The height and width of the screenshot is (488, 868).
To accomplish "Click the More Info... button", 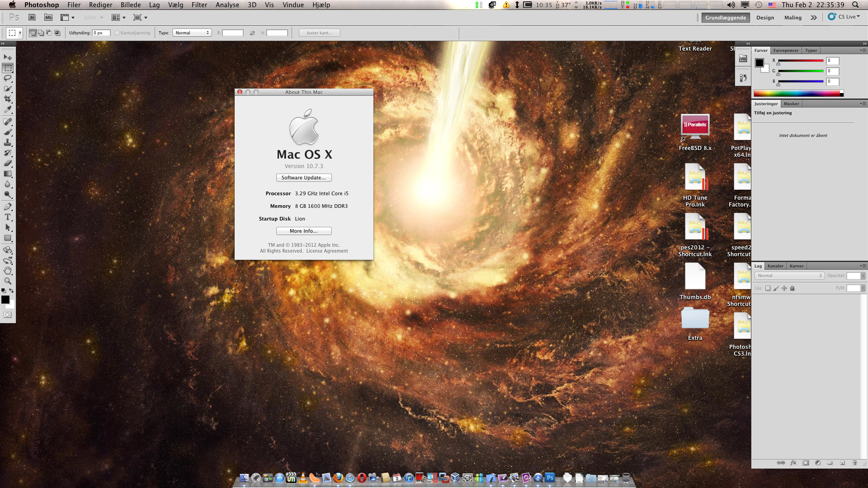I will click(304, 231).
